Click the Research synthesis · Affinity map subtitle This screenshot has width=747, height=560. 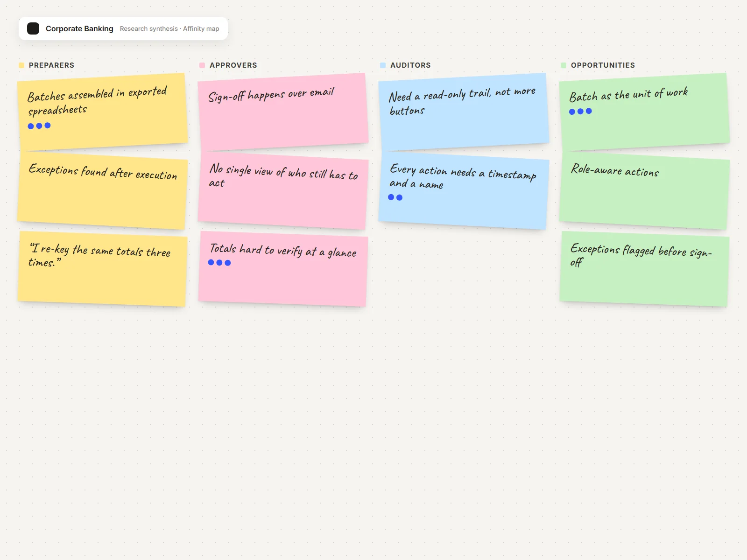169,28
